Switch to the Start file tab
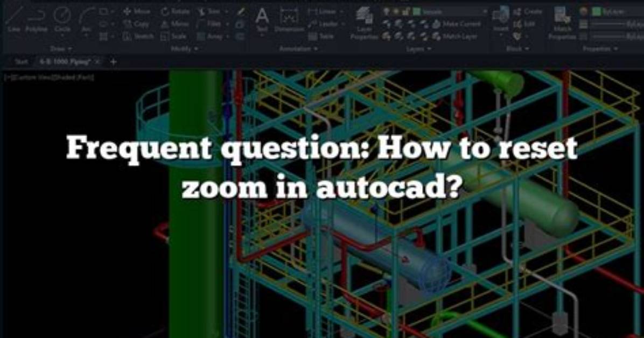The image size is (644, 338). click(20, 61)
